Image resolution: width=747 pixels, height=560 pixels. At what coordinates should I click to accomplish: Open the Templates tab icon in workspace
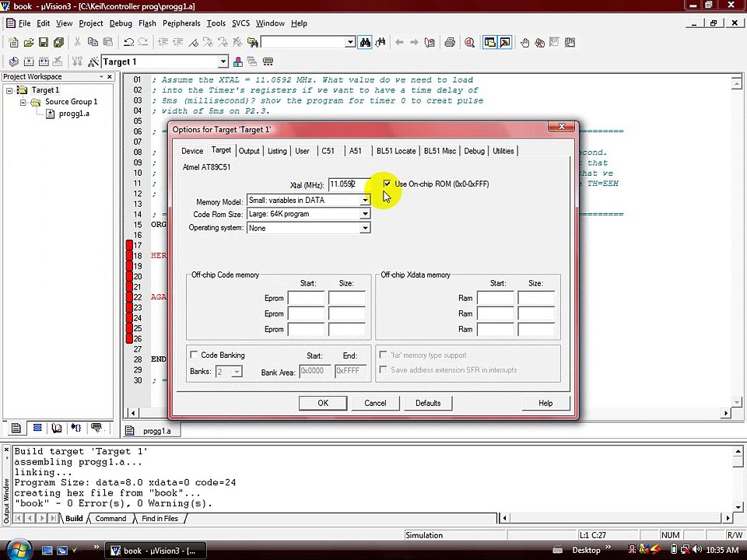tap(96, 428)
